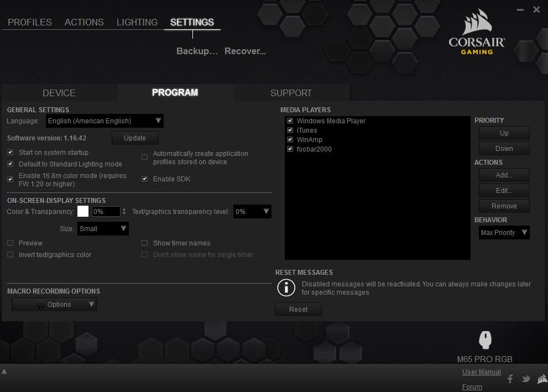Uncheck iTunes in the media players list
This screenshot has width=548, height=392.
[290, 130]
